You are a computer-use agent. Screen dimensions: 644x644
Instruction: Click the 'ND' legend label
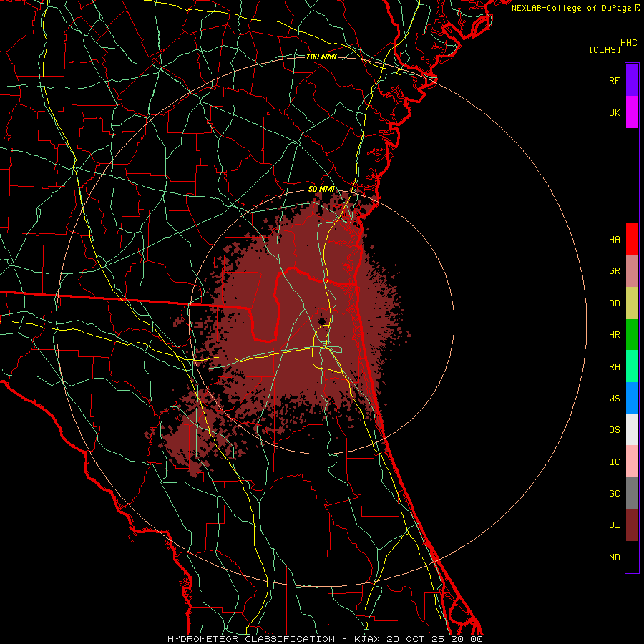(x=614, y=557)
